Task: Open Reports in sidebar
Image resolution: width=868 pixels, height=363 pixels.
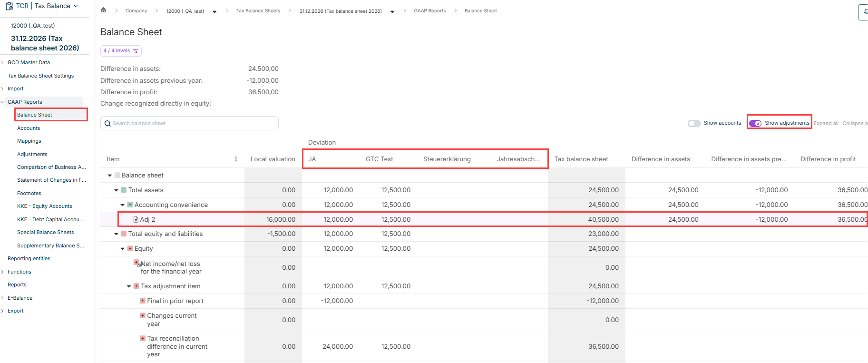Action: tap(17, 285)
